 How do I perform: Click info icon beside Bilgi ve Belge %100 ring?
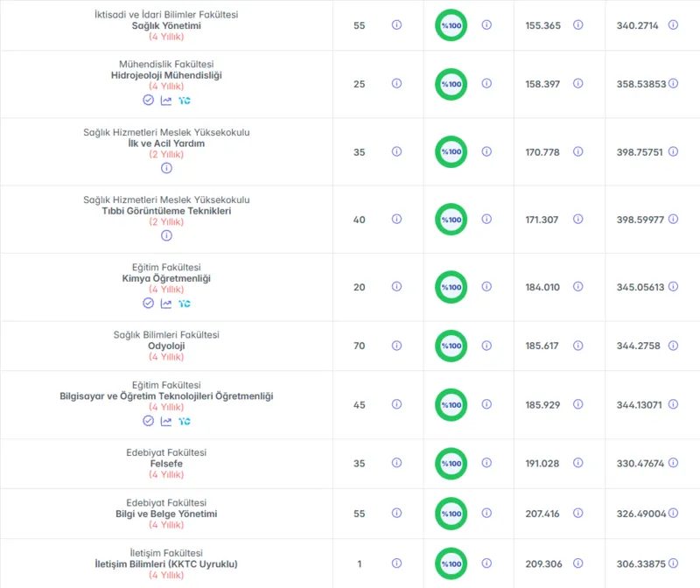pyautogui.click(x=486, y=513)
